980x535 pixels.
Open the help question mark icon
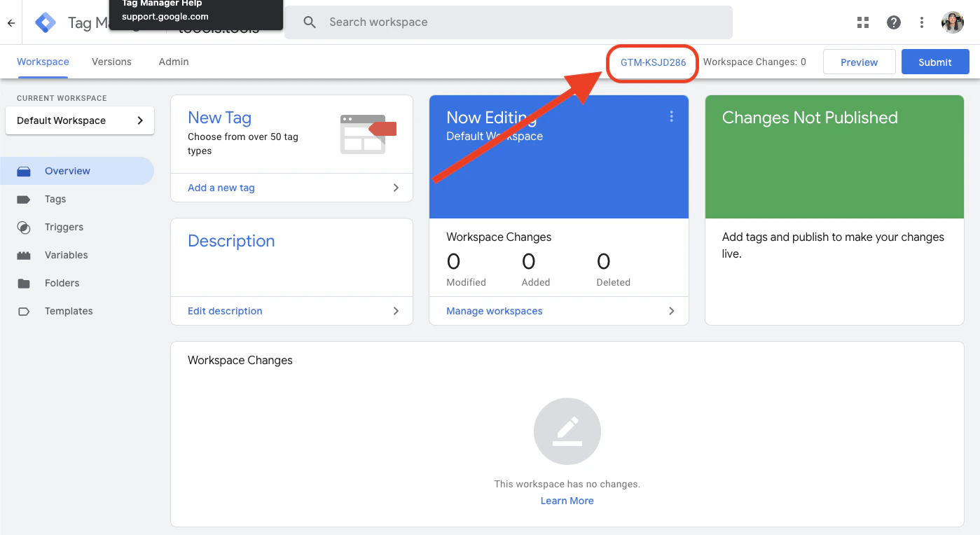click(x=894, y=22)
